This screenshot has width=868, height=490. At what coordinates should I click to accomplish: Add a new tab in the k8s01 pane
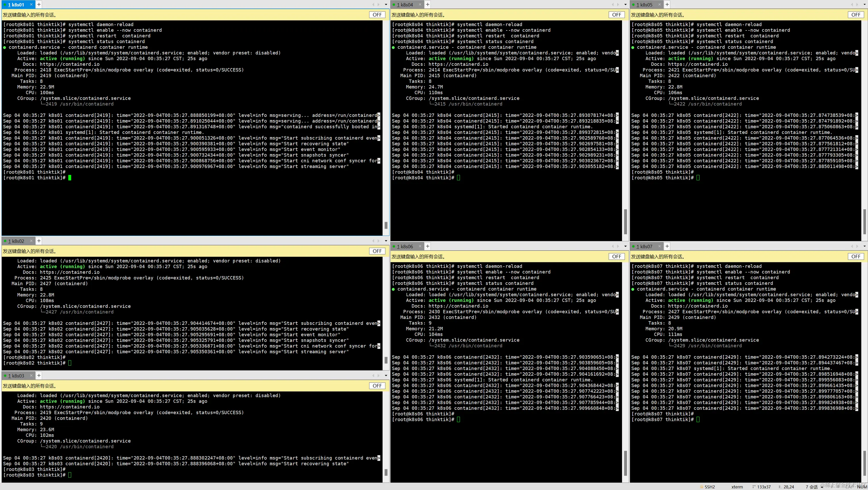pos(39,4)
